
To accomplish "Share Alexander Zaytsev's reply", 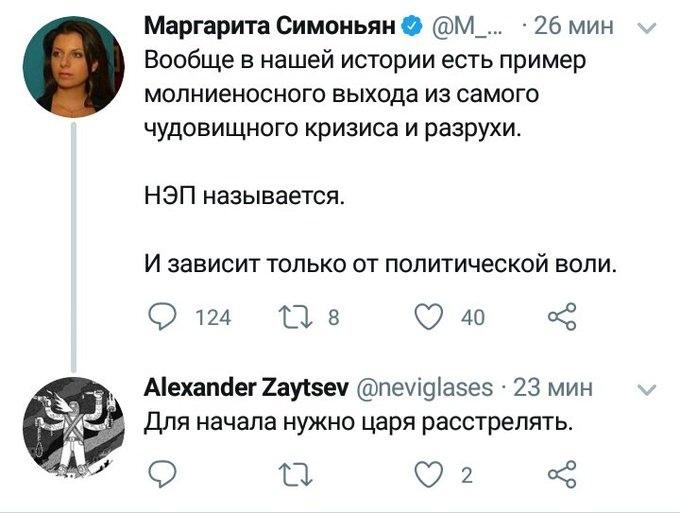I will click(x=563, y=472).
